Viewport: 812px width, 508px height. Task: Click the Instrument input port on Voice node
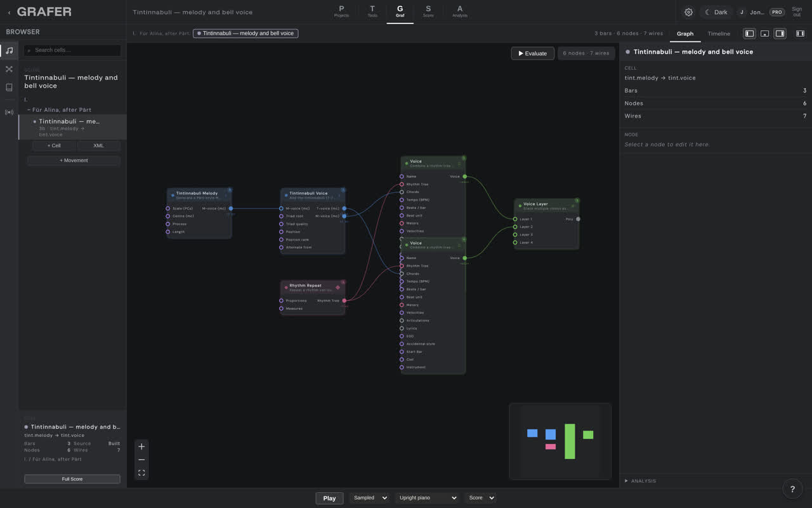click(402, 367)
